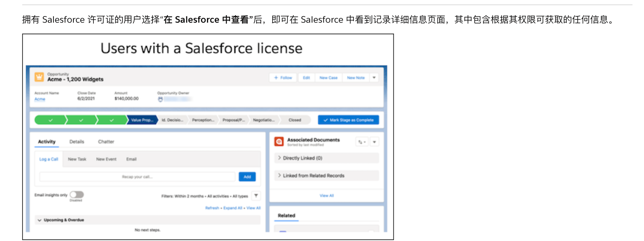Viewport: 644px width, 241px height.
Task: Click Mark Stage as Complete
Action: (348, 120)
